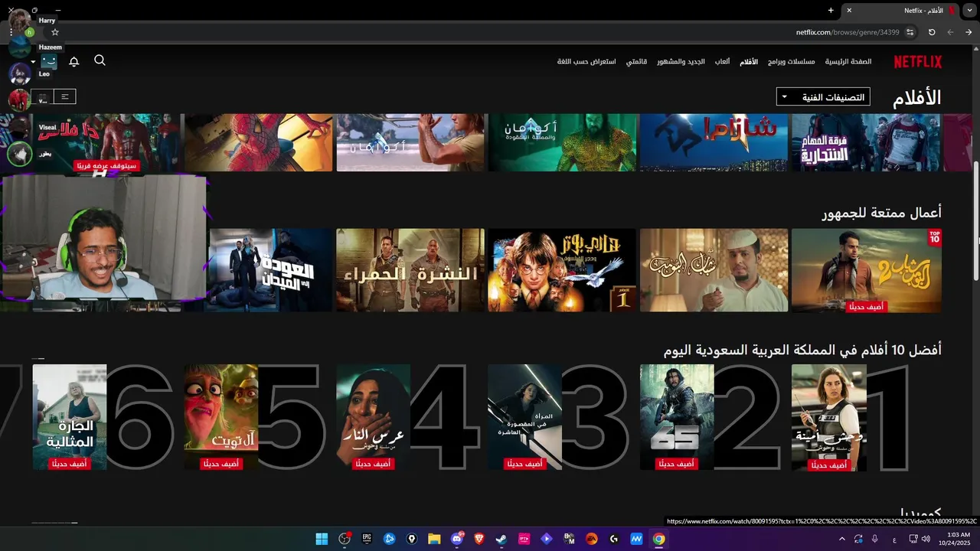
Task: Switch to list view layout button
Action: click(65, 96)
